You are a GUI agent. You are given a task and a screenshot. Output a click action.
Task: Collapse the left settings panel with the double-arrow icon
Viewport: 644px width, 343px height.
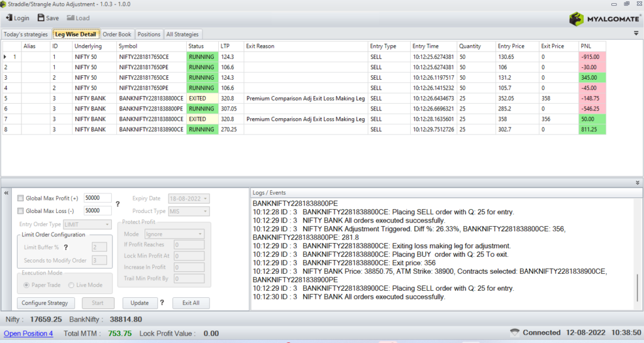[x=6, y=193]
